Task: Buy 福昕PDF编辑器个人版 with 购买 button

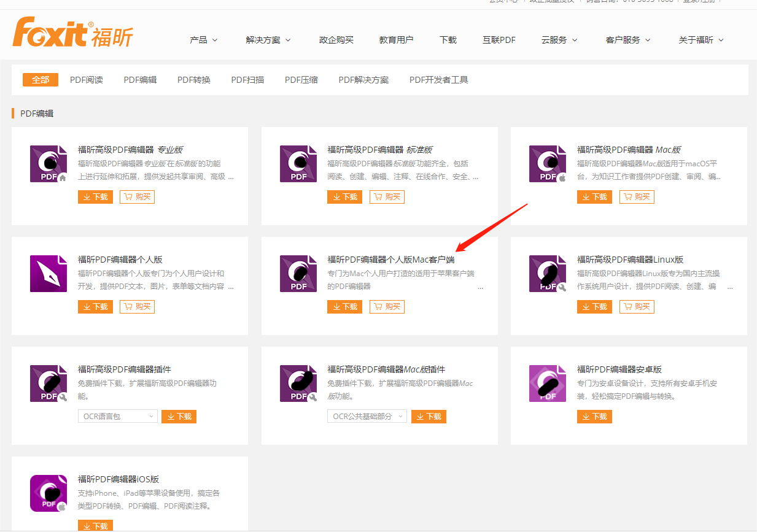Action: coord(137,307)
